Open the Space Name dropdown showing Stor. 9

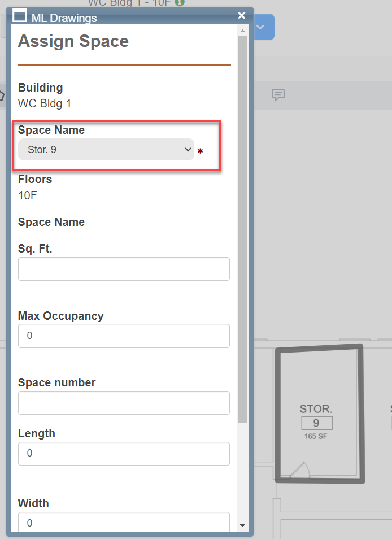pyautogui.click(x=106, y=149)
